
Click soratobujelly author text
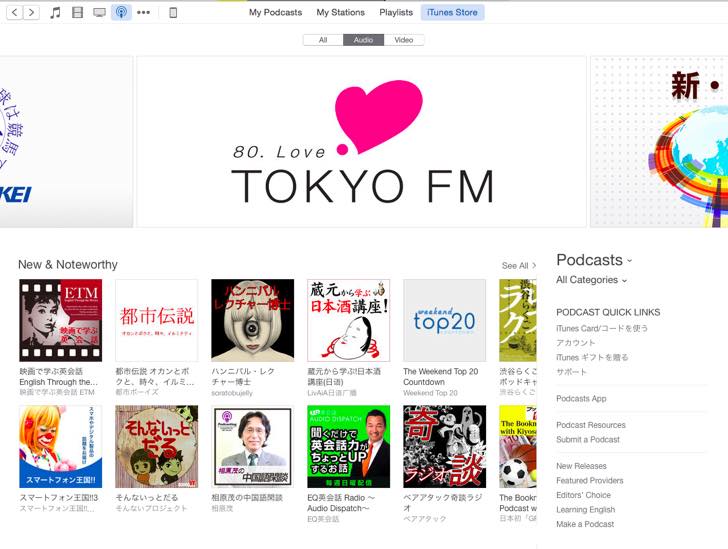click(x=232, y=393)
